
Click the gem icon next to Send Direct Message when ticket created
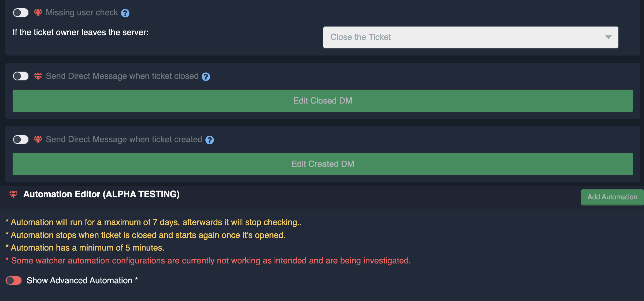click(38, 139)
